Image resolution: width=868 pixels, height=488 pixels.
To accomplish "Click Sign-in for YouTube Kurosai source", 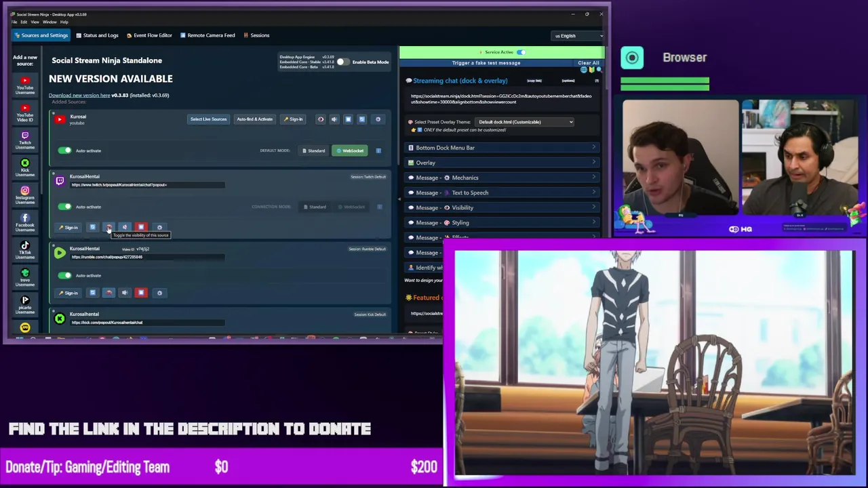I will point(293,119).
